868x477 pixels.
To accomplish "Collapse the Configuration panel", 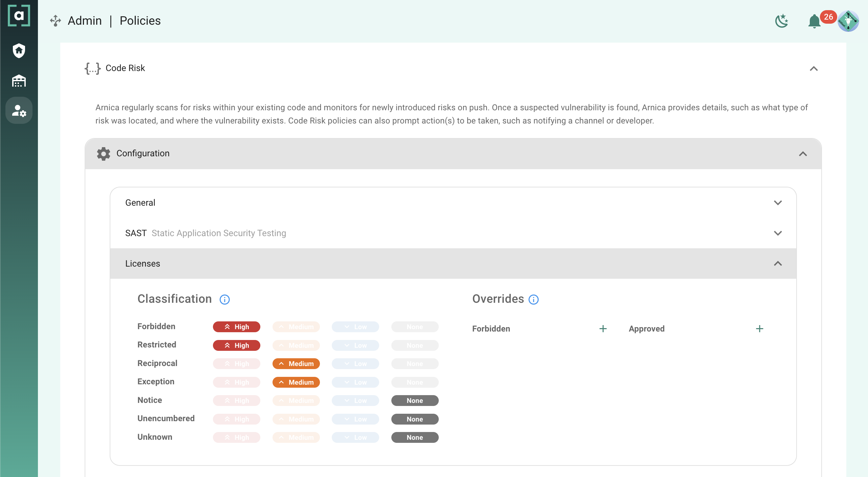I will click(x=803, y=154).
